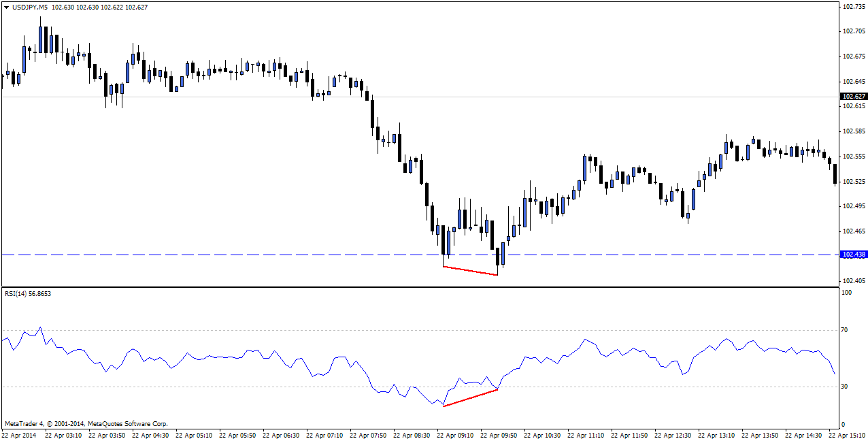
Task: Click the 22 Apr 2014 date label
Action: [18, 435]
